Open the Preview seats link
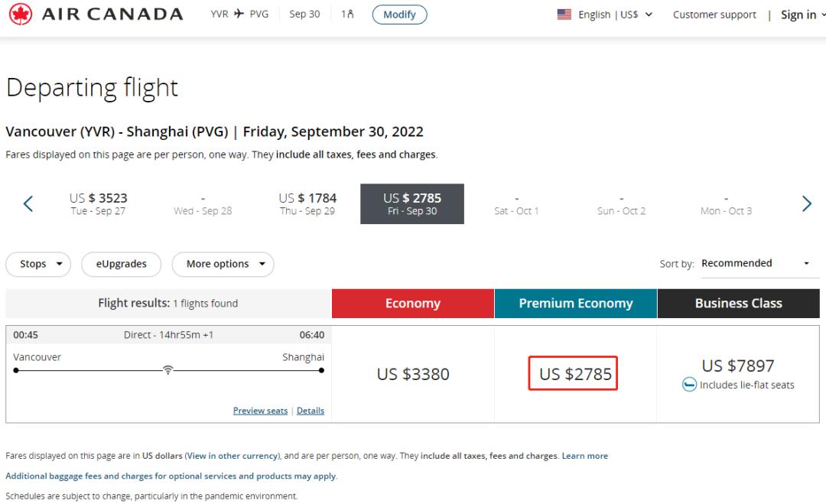This screenshot has width=826, height=504. [x=260, y=411]
